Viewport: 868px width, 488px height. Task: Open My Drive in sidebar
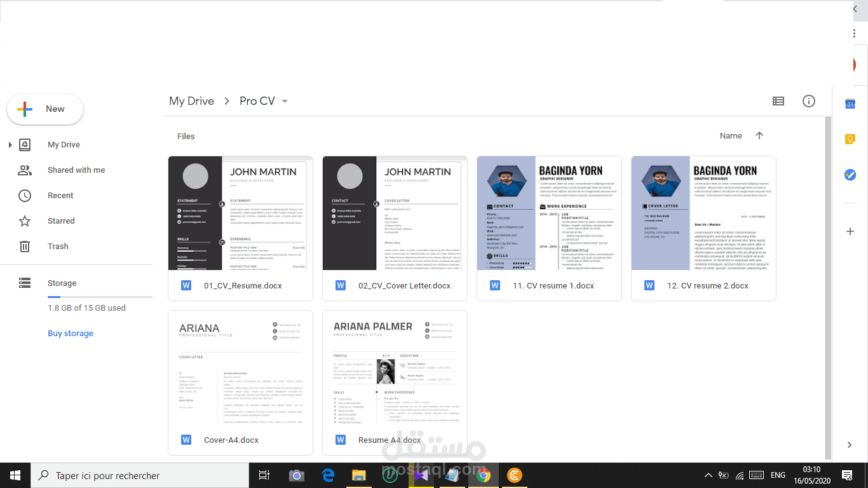[x=64, y=145]
